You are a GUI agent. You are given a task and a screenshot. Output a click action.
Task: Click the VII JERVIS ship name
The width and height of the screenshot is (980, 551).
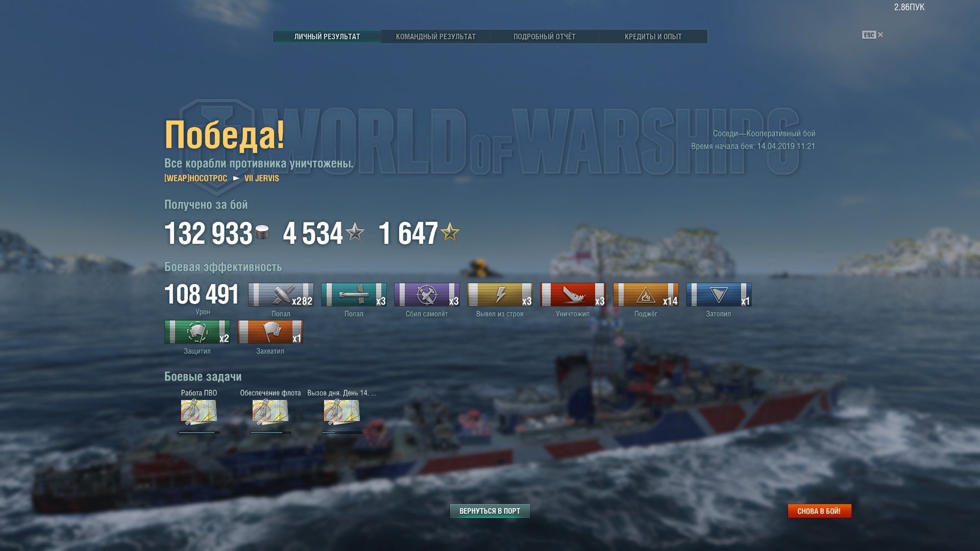click(x=261, y=178)
